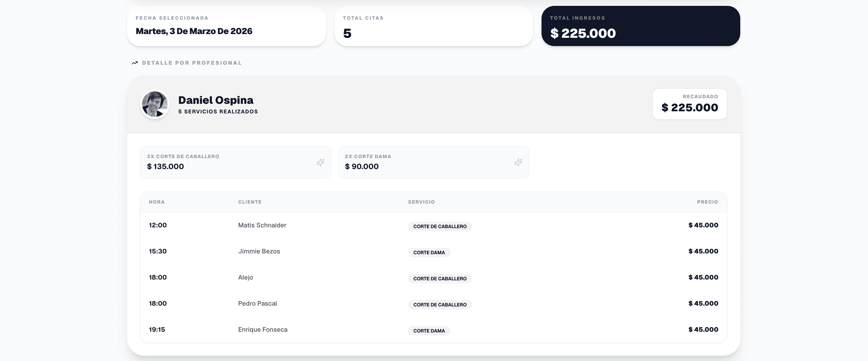Click Jimmie Bezos' Corte Dama service tag
Screen dimensions: 868x361
pos(429,252)
